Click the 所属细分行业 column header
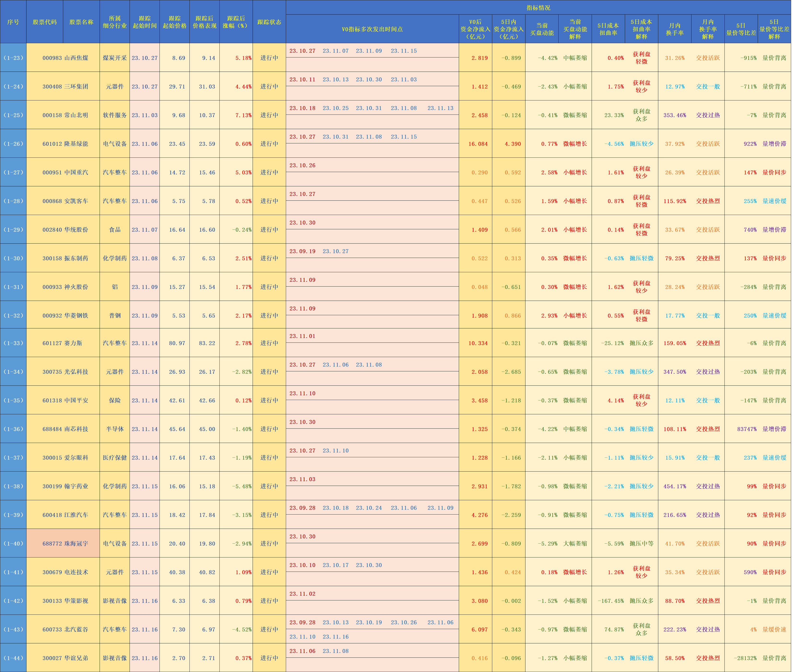This screenshot has height=672, width=793. click(115, 22)
